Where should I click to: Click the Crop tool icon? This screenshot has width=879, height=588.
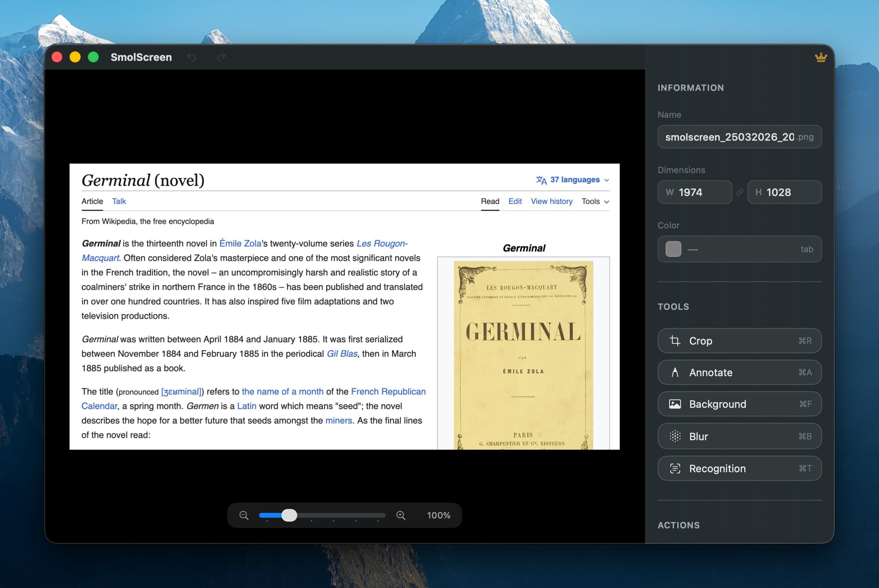click(x=675, y=341)
